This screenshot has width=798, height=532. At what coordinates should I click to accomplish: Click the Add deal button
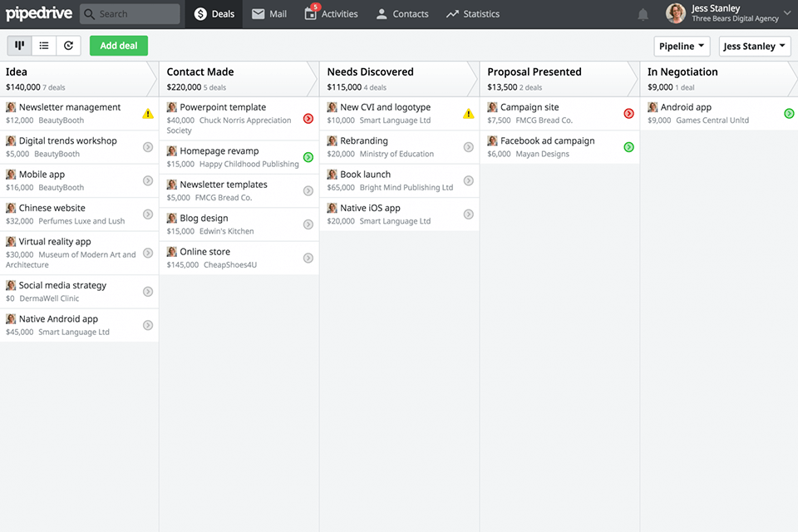(x=119, y=46)
